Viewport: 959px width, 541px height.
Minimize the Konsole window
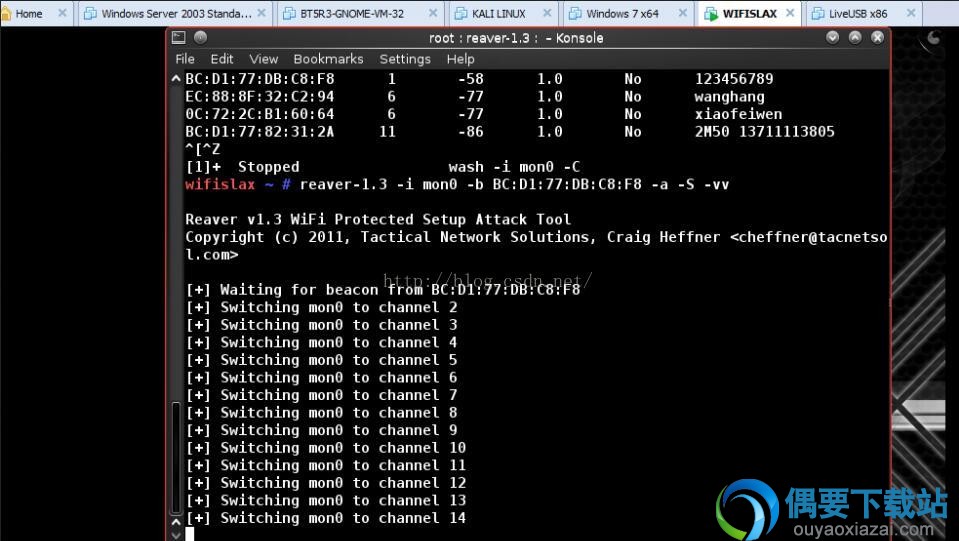click(x=832, y=37)
